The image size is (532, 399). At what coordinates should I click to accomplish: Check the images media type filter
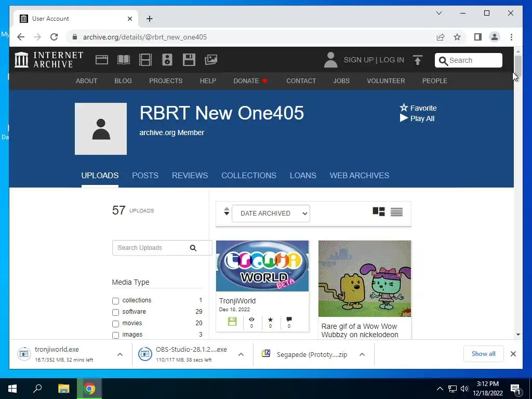116,335
